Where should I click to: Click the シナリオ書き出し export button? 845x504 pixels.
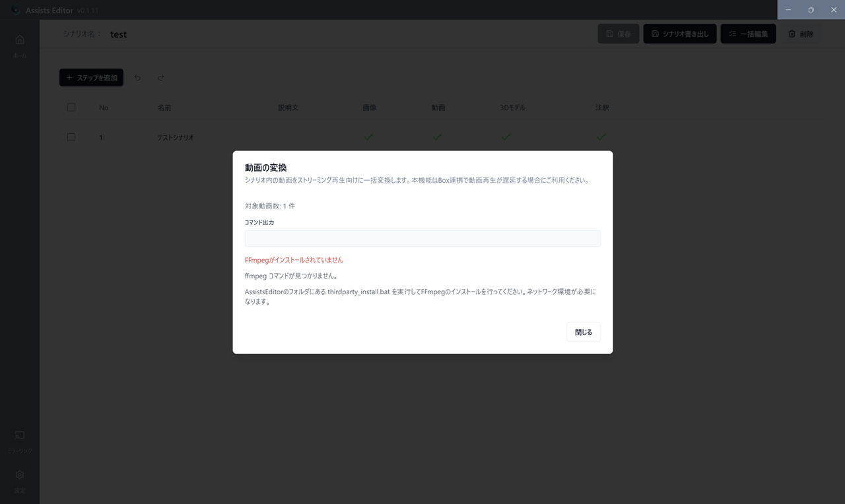pyautogui.click(x=679, y=34)
